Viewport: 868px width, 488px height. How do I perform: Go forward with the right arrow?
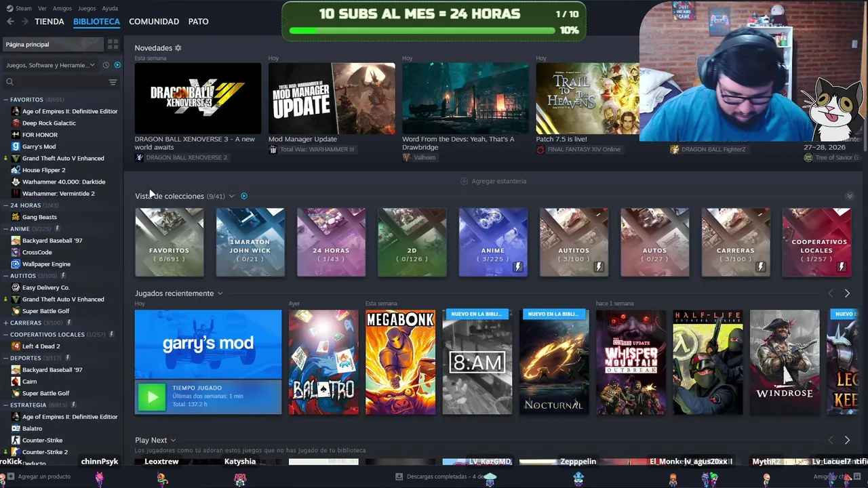(x=24, y=22)
